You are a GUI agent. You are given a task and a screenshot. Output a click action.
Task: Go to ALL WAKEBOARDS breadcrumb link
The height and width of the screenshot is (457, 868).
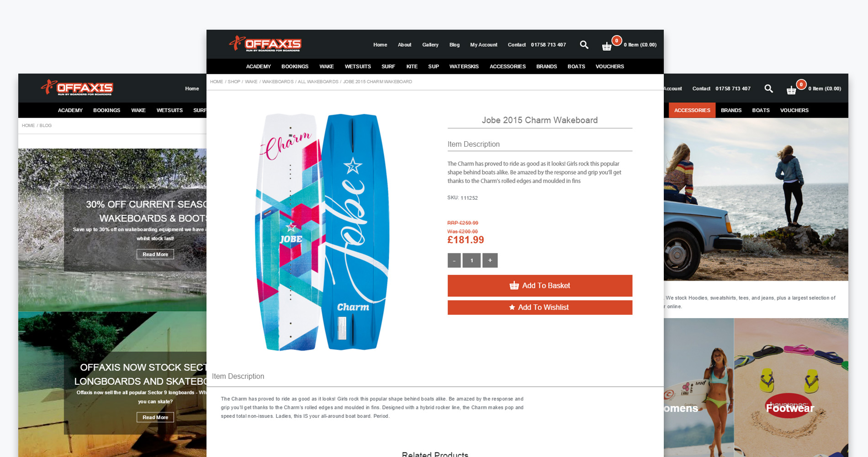[x=318, y=82]
